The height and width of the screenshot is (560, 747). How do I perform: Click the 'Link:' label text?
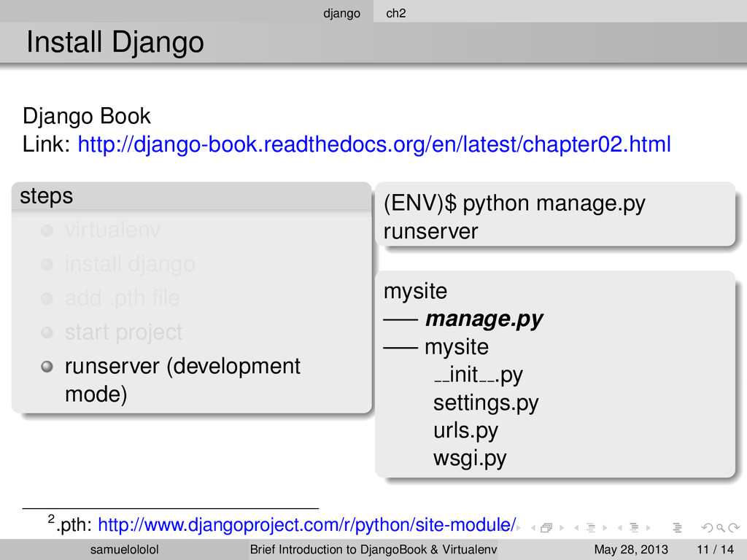pos(47,144)
